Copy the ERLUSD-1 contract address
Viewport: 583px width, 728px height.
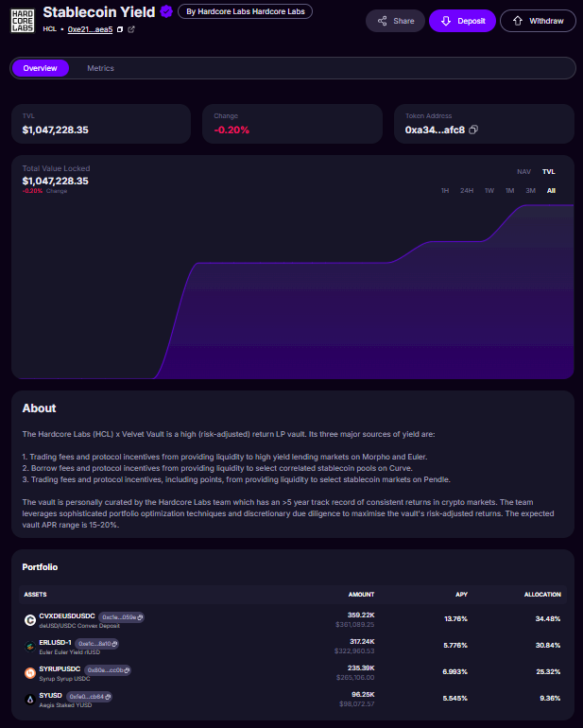pos(114,644)
